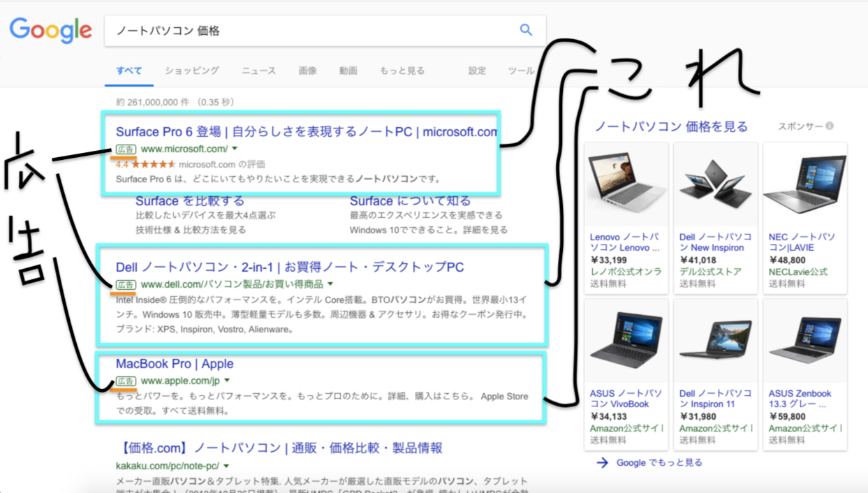This screenshot has height=493, width=868.
Task: Open the 【価格.com】ノートパソコン result link
Action: pyautogui.click(x=279, y=448)
